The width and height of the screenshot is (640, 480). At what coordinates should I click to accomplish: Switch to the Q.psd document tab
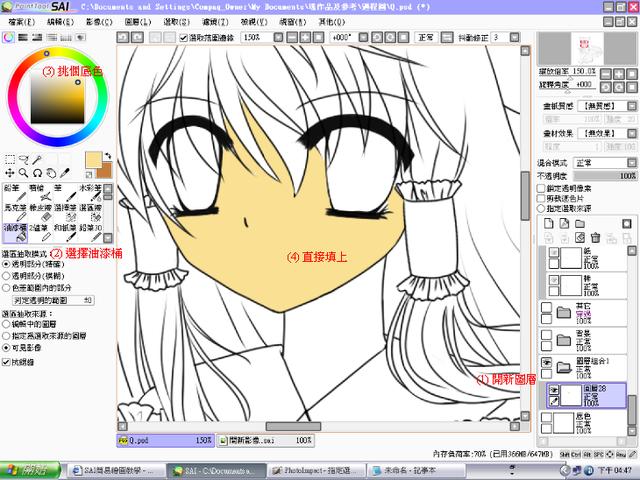[165, 440]
